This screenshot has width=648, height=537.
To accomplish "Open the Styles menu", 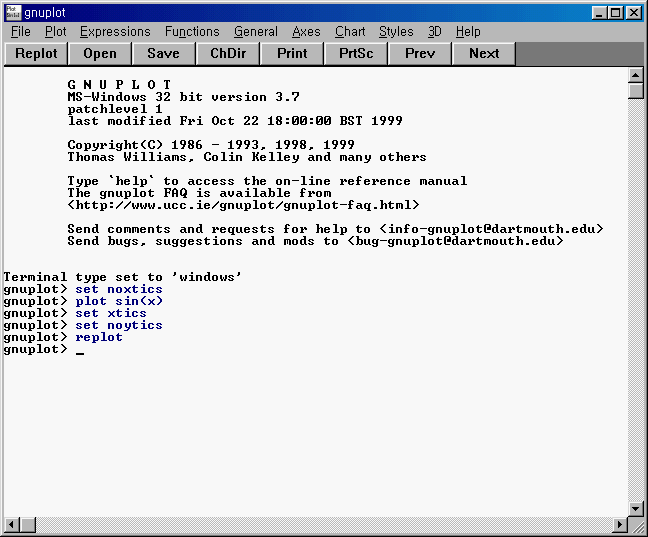I will pos(396,31).
